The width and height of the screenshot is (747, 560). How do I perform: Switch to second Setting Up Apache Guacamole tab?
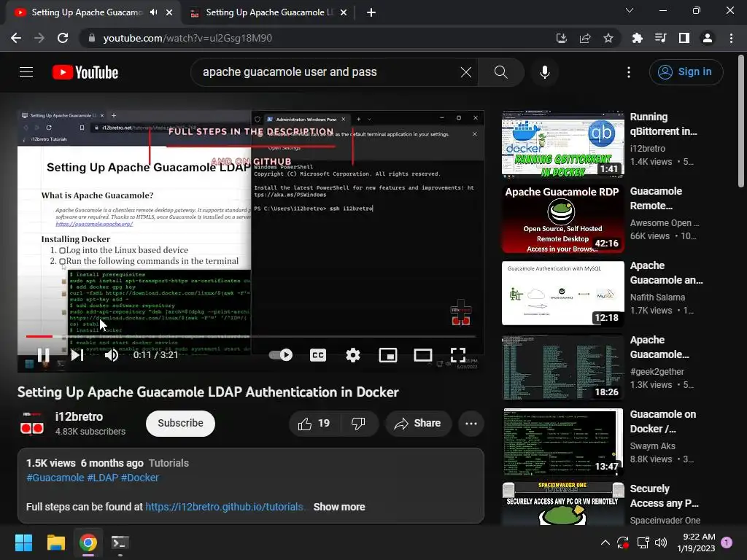coord(269,12)
